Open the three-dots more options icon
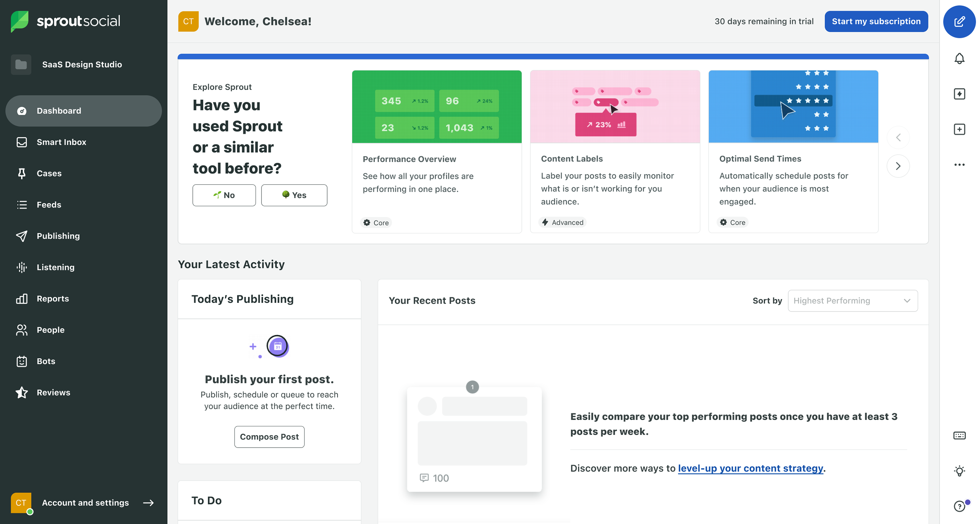This screenshot has height=524, width=980. pos(959,165)
